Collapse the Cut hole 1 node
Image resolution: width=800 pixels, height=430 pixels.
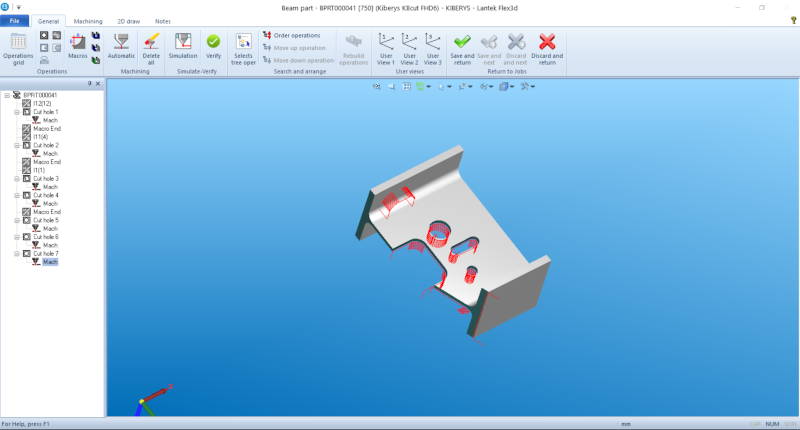point(17,112)
